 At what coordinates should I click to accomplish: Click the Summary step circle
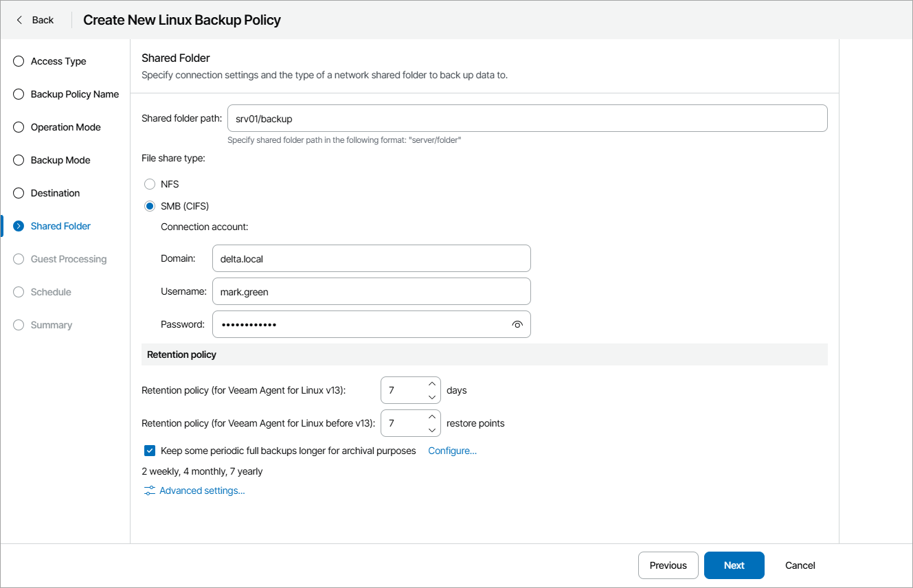coord(18,324)
